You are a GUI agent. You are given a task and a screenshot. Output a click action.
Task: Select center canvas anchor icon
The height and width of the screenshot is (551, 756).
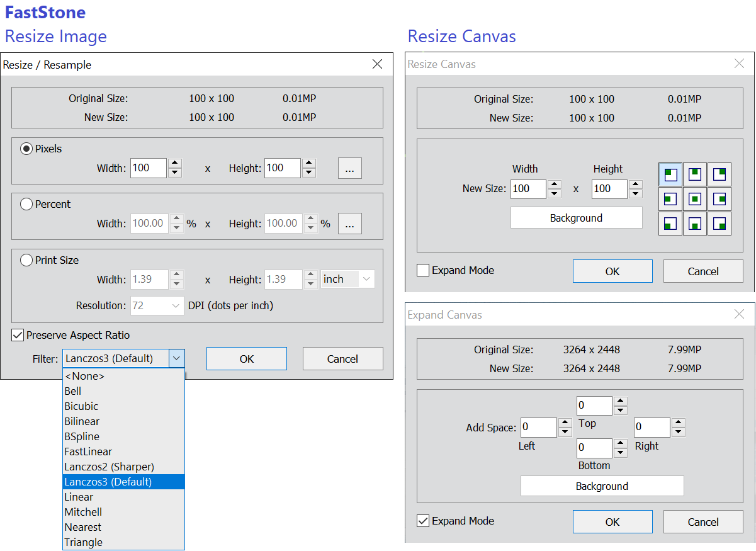695,199
